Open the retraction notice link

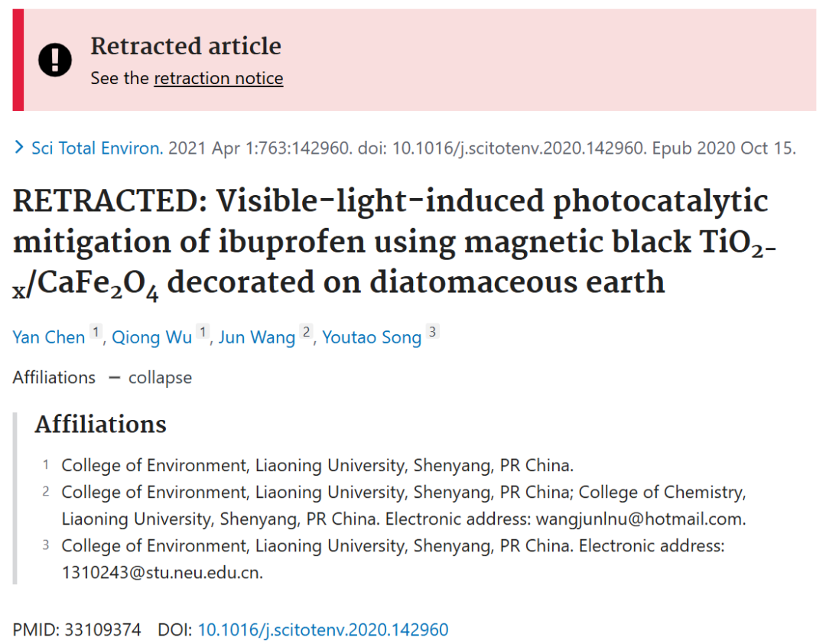point(218,78)
